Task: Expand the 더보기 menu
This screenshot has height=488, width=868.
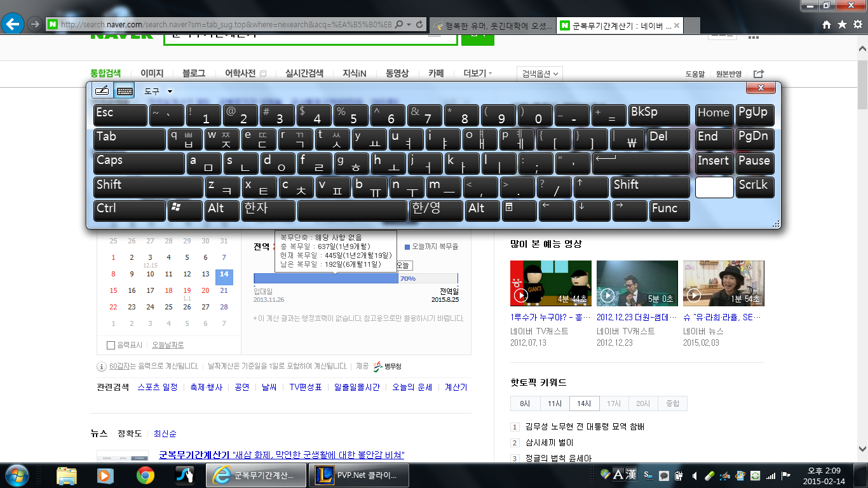Action: [478, 74]
